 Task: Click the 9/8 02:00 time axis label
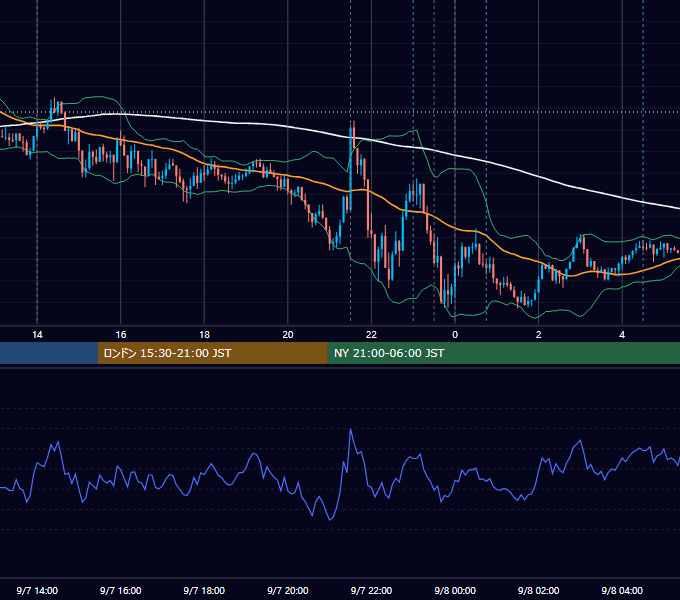[538, 590]
